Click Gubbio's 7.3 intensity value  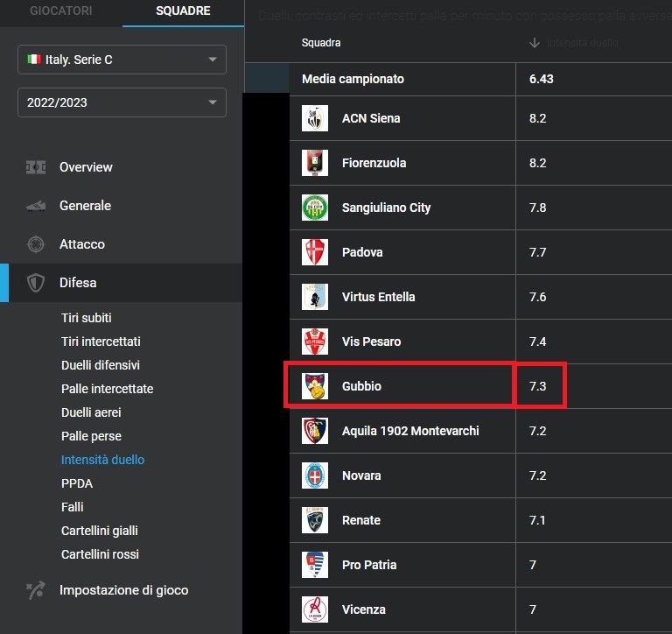(537, 386)
